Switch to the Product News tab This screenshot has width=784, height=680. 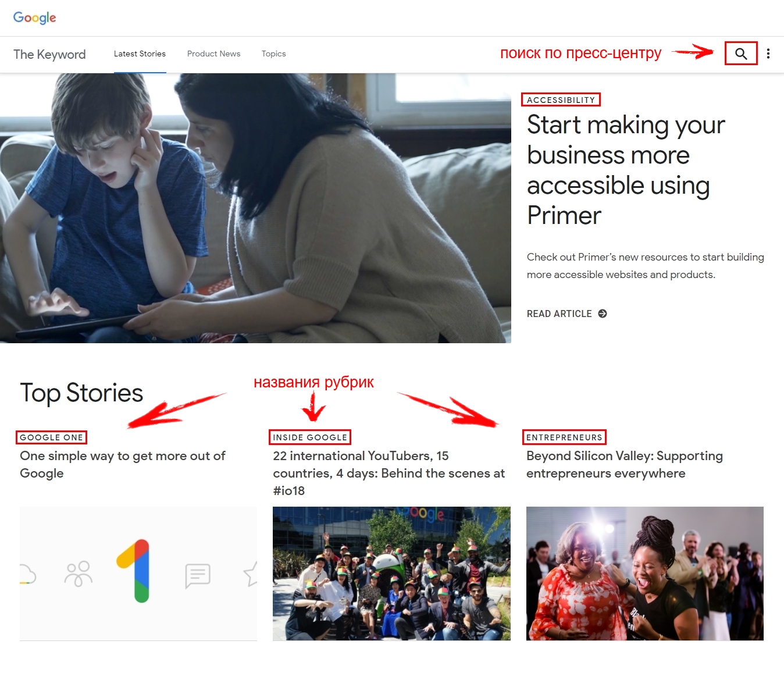click(x=213, y=54)
